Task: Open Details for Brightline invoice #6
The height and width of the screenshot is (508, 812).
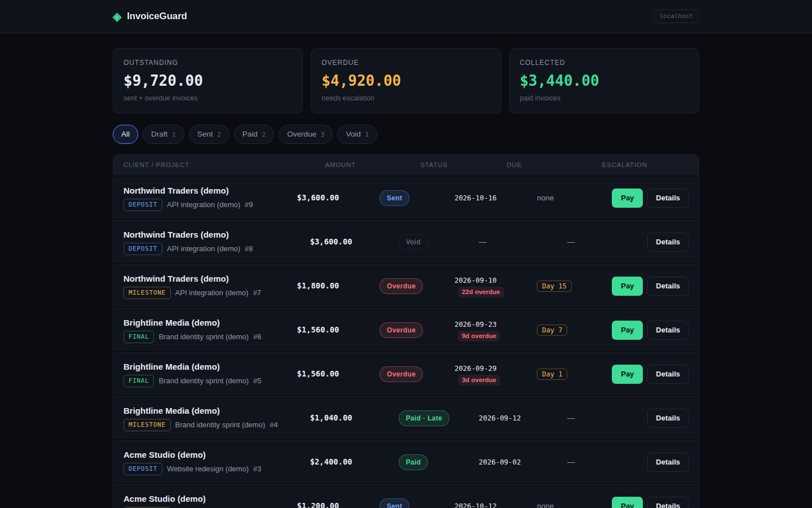Action: coord(668,330)
